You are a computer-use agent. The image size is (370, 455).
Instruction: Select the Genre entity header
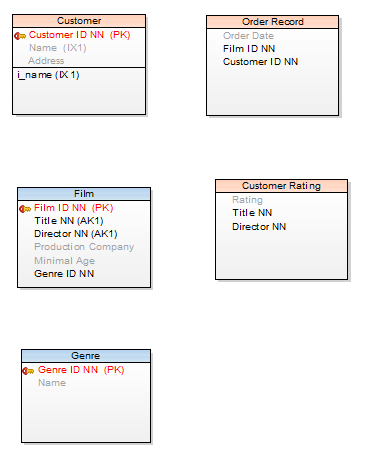tap(86, 356)
